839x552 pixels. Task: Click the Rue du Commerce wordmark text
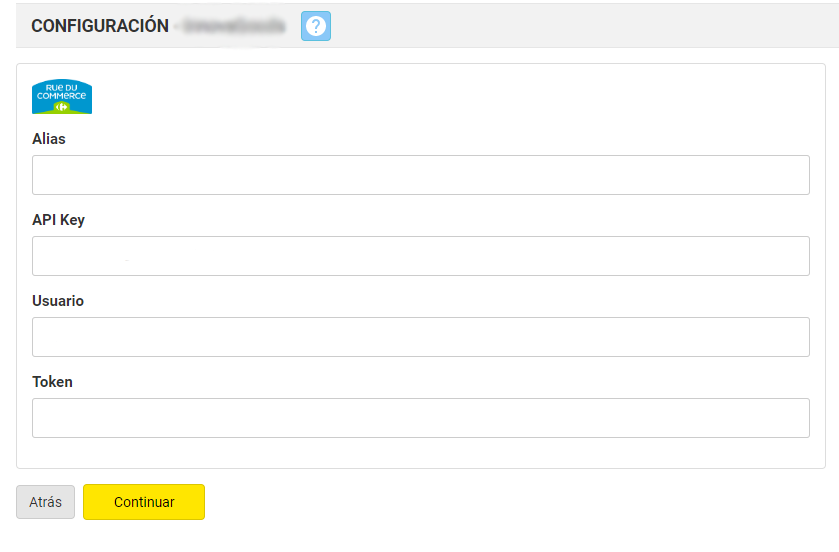pos(62,91)
